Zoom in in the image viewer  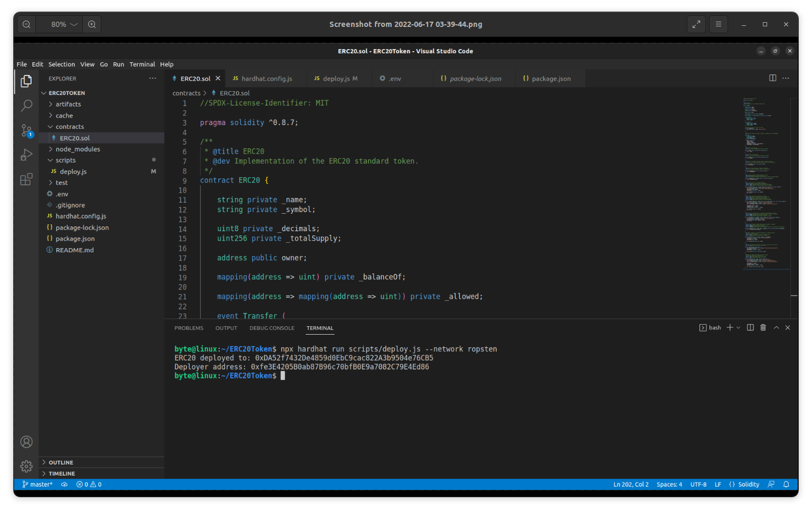click(92, 24)
